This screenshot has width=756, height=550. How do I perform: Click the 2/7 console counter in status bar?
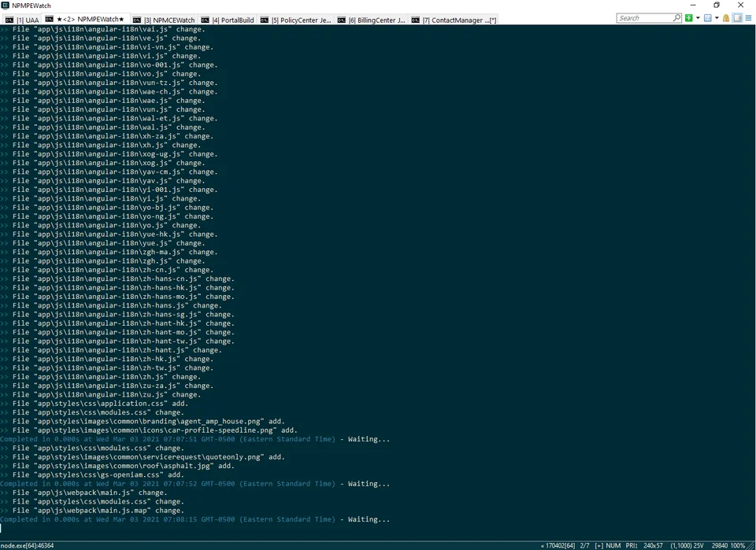point(585,545)
